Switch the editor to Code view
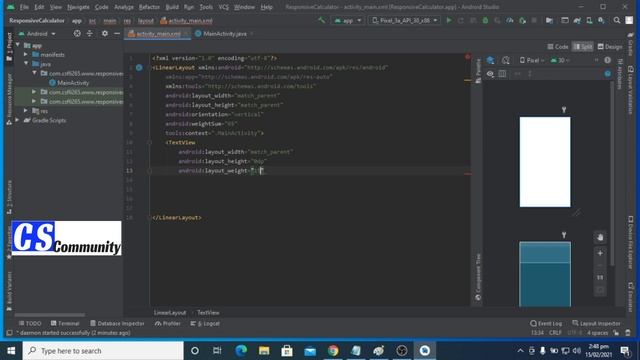Screen dimensions: 640x360 coord(558,47)
